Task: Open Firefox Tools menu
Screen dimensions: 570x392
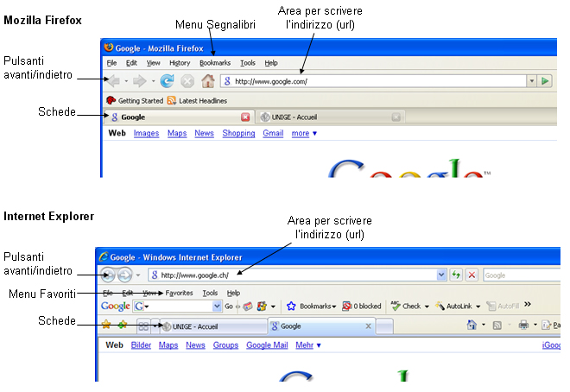Action: pos(248,63)
